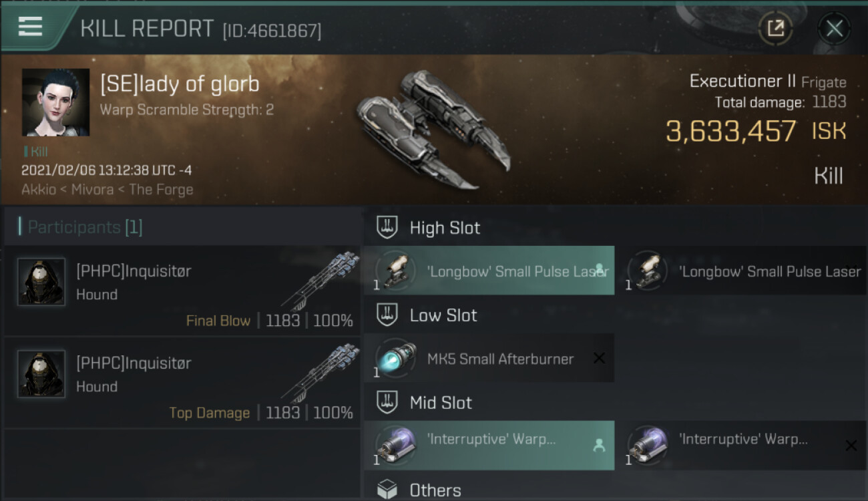Click the Low Slot shield icon
The width and height of the screenshot is (868, 501).
tap(387, 315)
